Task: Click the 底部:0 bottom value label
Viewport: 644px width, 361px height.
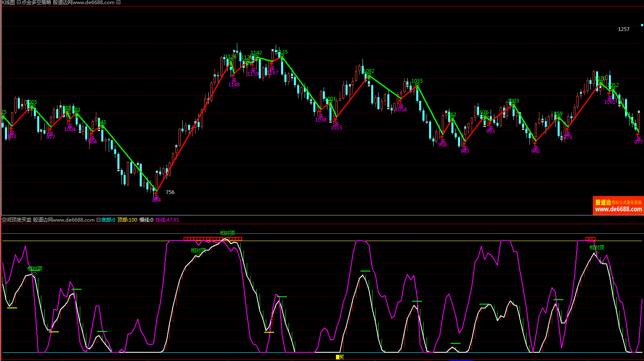Action: [108, 220]
